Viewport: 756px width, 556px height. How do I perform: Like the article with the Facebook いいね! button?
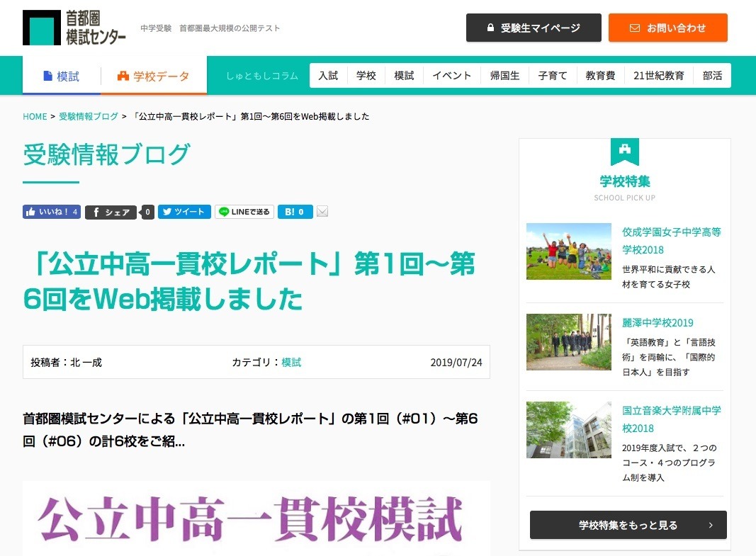[x=50, y=211]
